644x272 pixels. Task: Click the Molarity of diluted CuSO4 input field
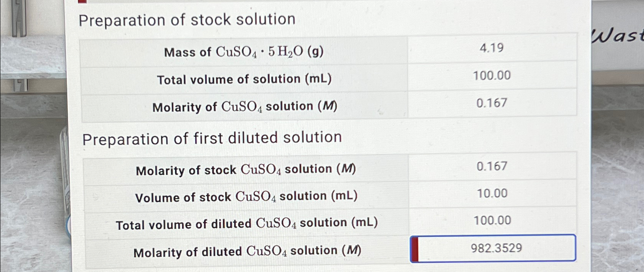(493, 248)
